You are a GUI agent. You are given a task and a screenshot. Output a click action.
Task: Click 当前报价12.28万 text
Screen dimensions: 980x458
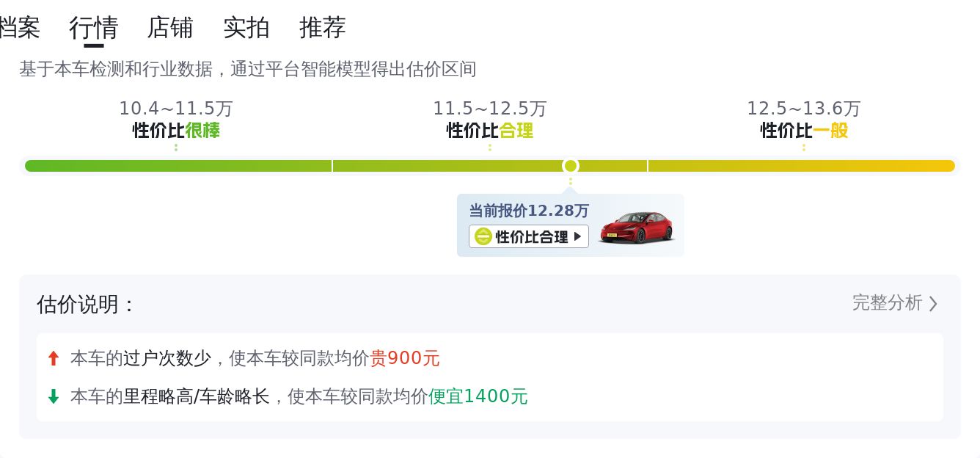pyautogui.click(x=529, y=211)
